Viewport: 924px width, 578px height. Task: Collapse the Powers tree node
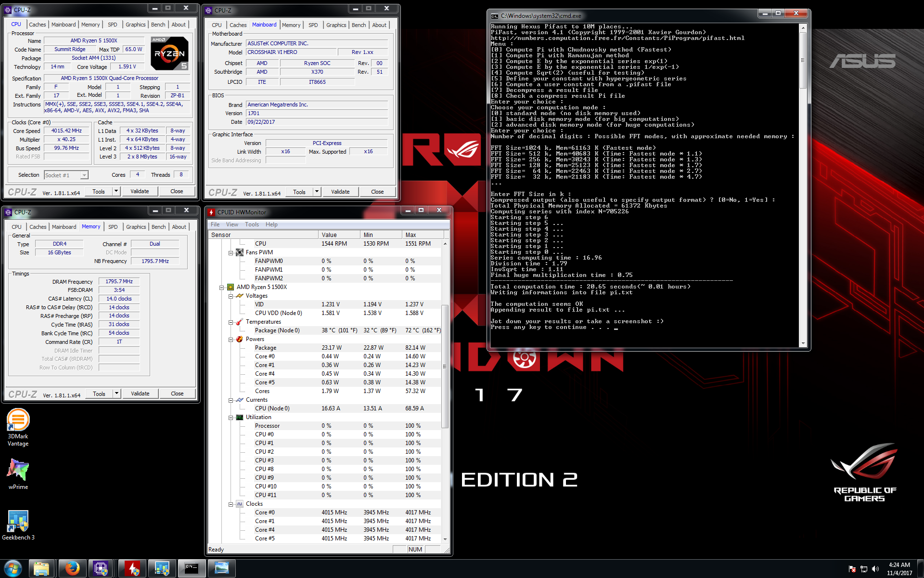[231, 339]
